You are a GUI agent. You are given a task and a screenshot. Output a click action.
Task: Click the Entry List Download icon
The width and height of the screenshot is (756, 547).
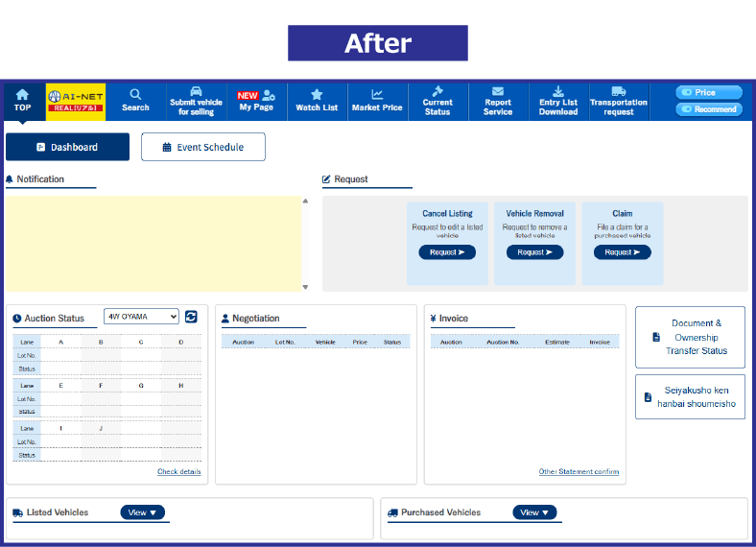pos(558,92)
